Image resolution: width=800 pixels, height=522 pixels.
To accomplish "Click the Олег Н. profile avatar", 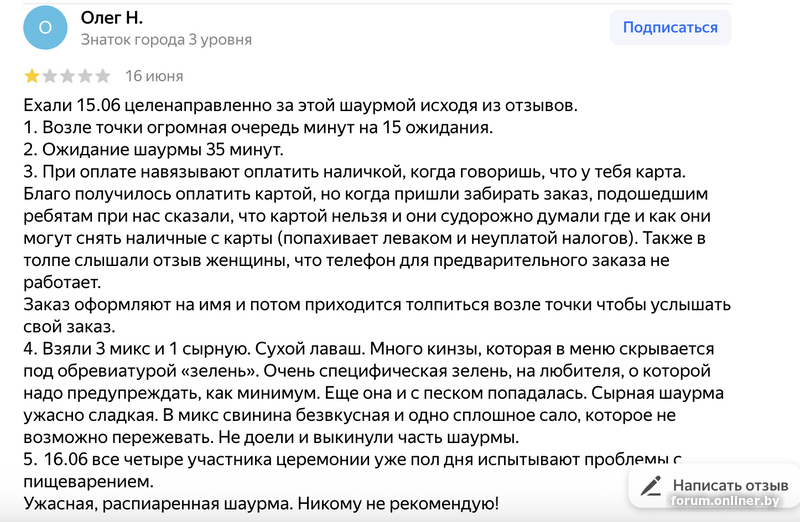I will 45,28.
